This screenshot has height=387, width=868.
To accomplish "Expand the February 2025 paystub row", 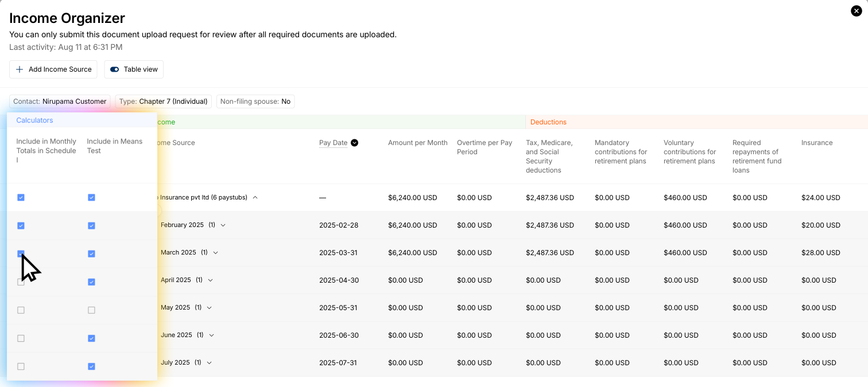I will point(223,225).
